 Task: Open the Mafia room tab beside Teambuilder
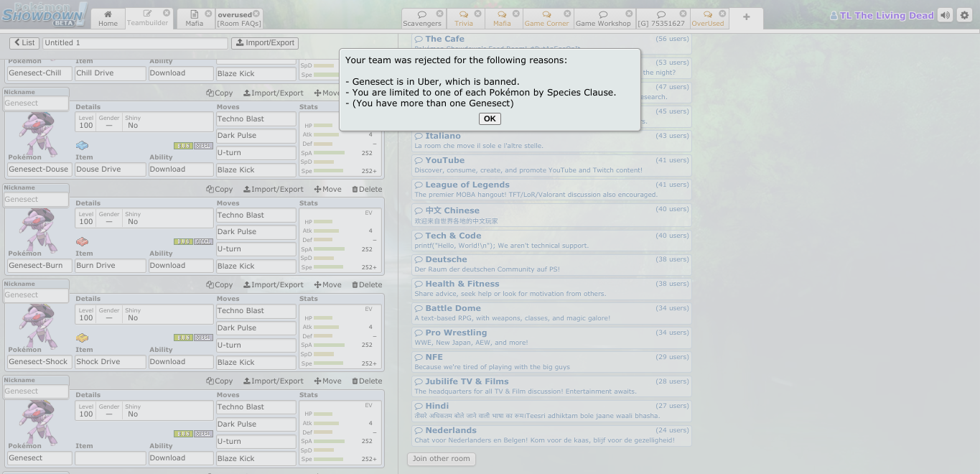[x=195, y=18]
